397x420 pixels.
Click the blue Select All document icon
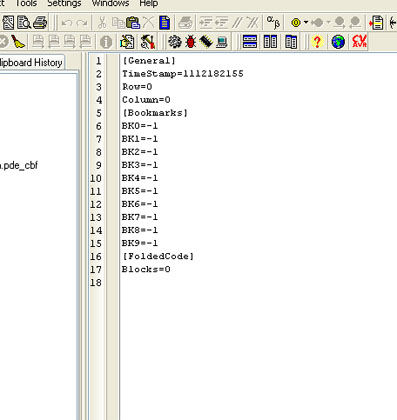point(164,23)
